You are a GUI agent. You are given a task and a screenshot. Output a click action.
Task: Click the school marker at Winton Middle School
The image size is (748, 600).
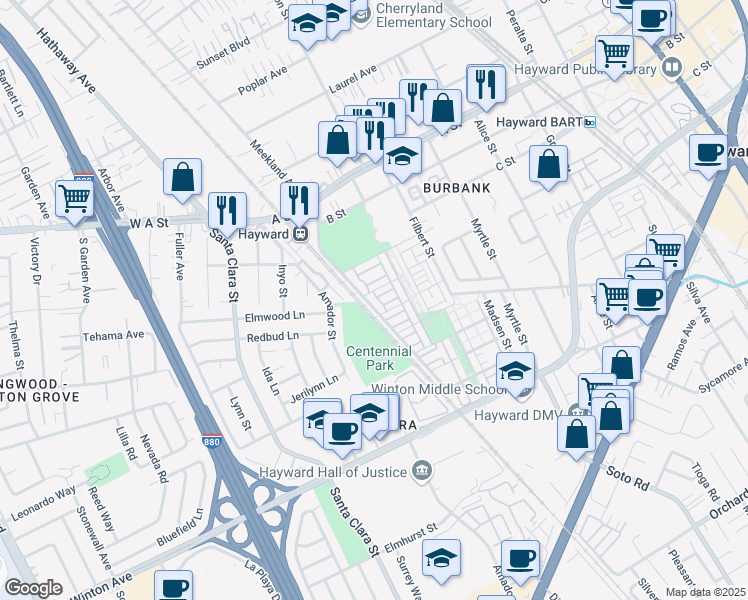click(515, 372)
